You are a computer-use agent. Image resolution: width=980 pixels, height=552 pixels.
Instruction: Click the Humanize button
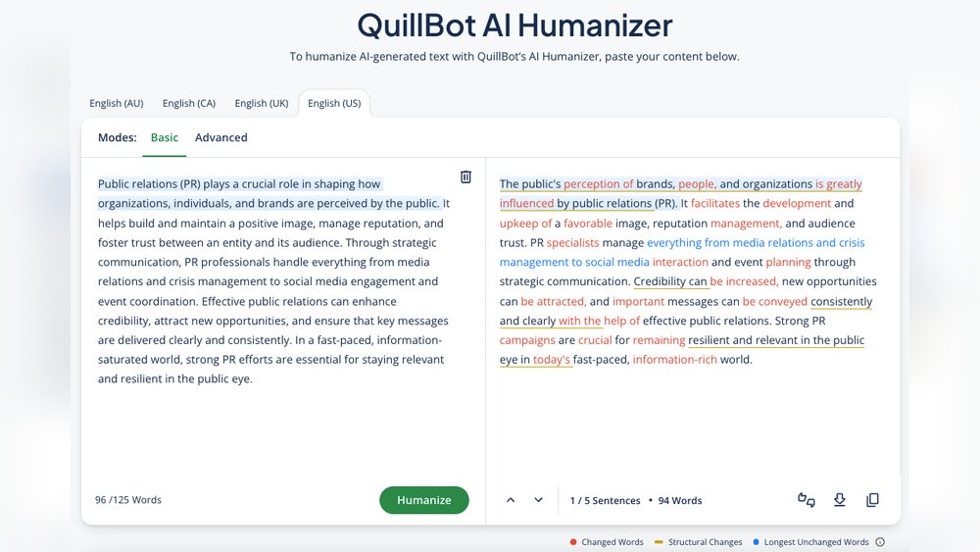pos(423,500)
